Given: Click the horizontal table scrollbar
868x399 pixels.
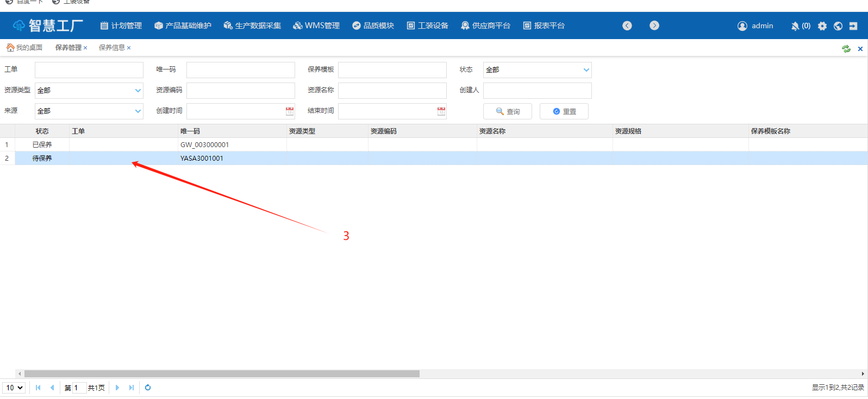Looking at the screenshot, I should pos(222,373).
